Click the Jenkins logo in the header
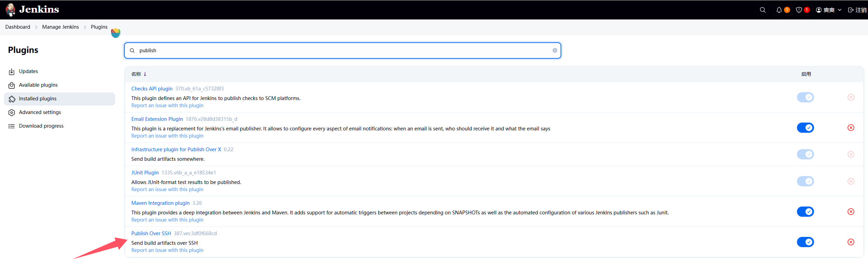868x270 pixels. coord(11,10)
